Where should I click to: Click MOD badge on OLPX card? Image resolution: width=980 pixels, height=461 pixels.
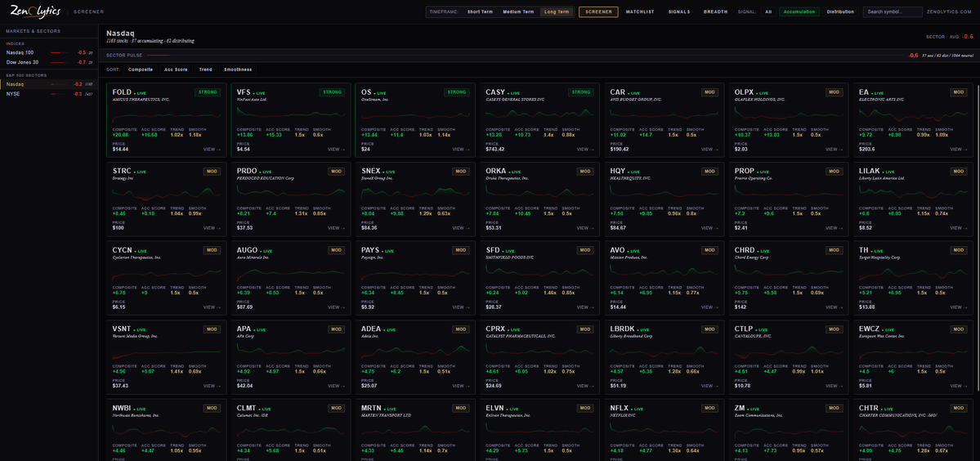835,92
